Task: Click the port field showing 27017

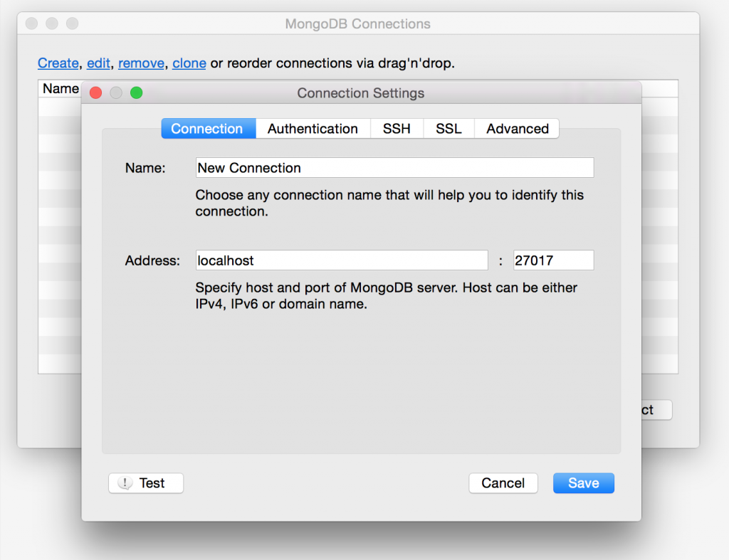Action: coord(553,260)
